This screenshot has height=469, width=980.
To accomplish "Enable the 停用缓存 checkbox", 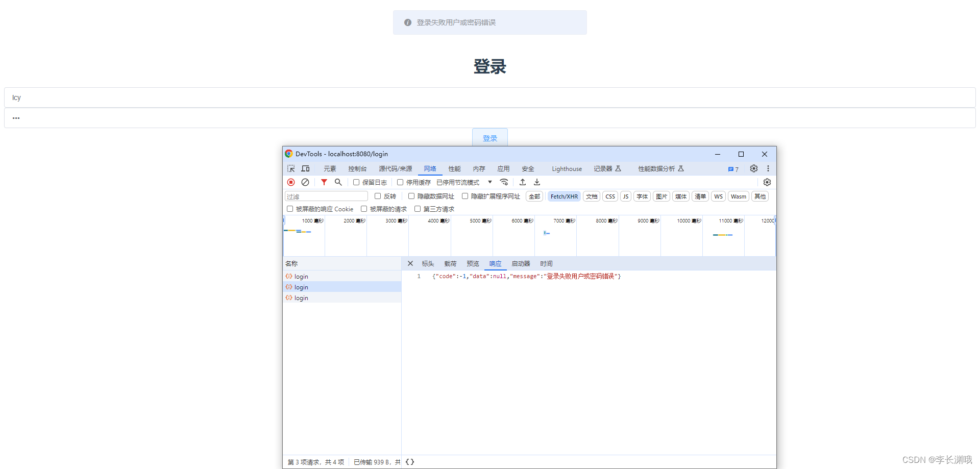I will click(400, 182).
